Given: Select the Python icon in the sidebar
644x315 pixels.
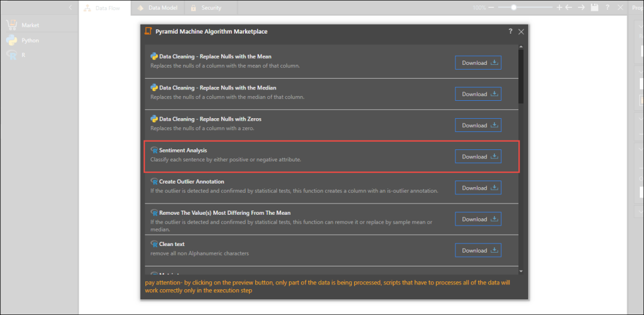Looking at the screenshot, I should [11, 40].
